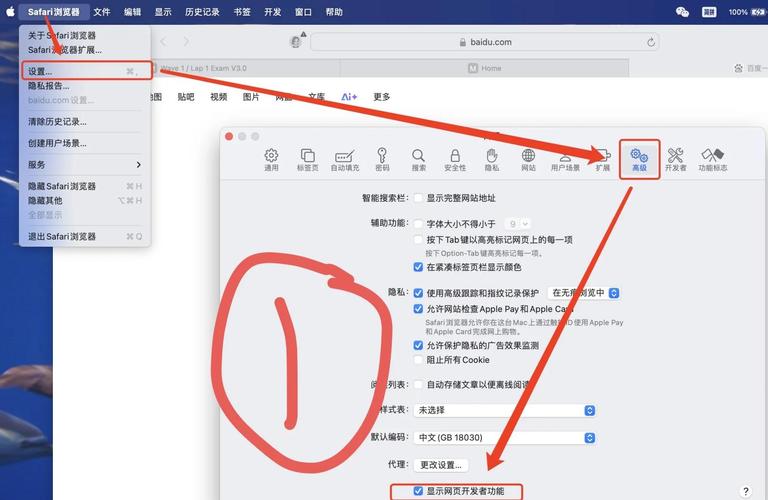Click the reload icon in address bar
The width and height of the screenshot is (768, 500).
click(651, 42)
